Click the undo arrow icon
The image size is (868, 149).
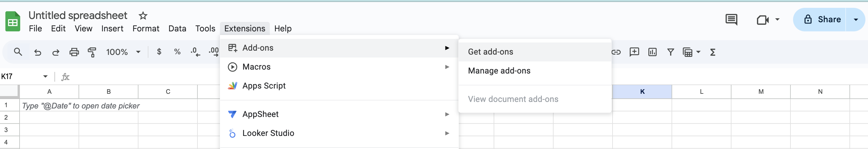(38, 52)
